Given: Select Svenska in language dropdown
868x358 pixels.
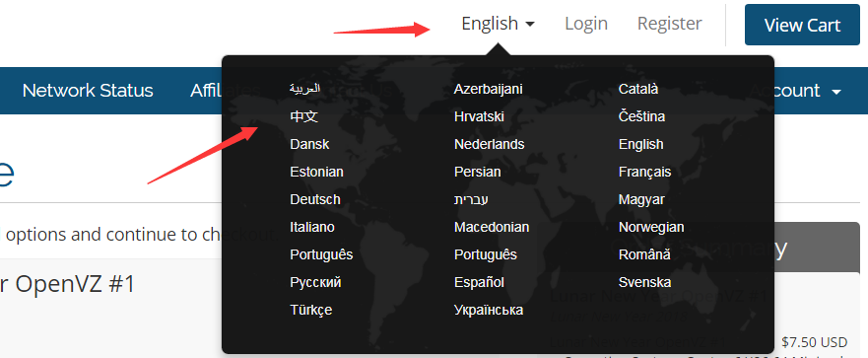Looking at the screenshot, I should (x=645, y=283).
